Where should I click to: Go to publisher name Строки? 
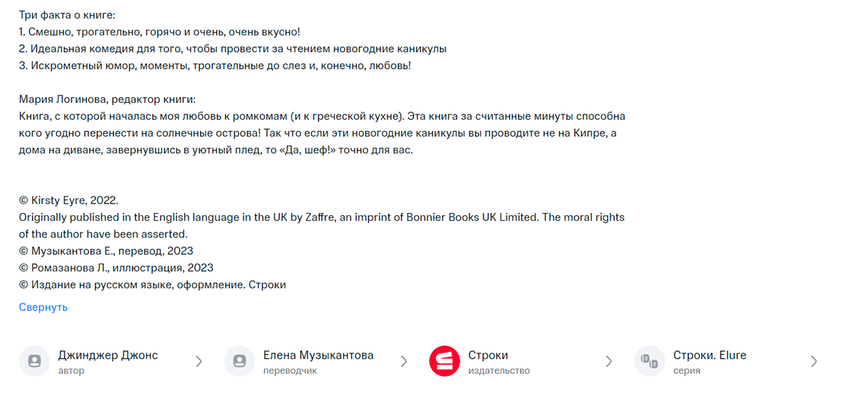[488, 355]
